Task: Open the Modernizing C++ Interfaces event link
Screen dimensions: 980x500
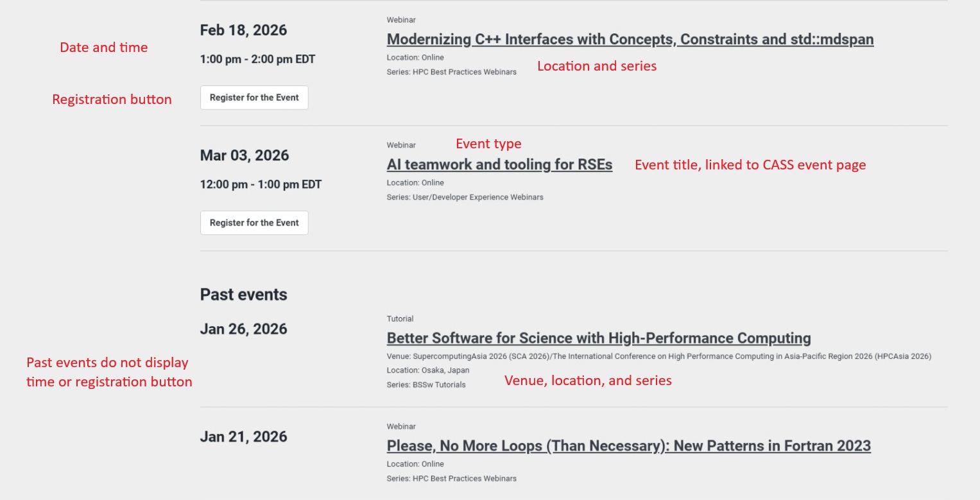Action: click(630, 39)
